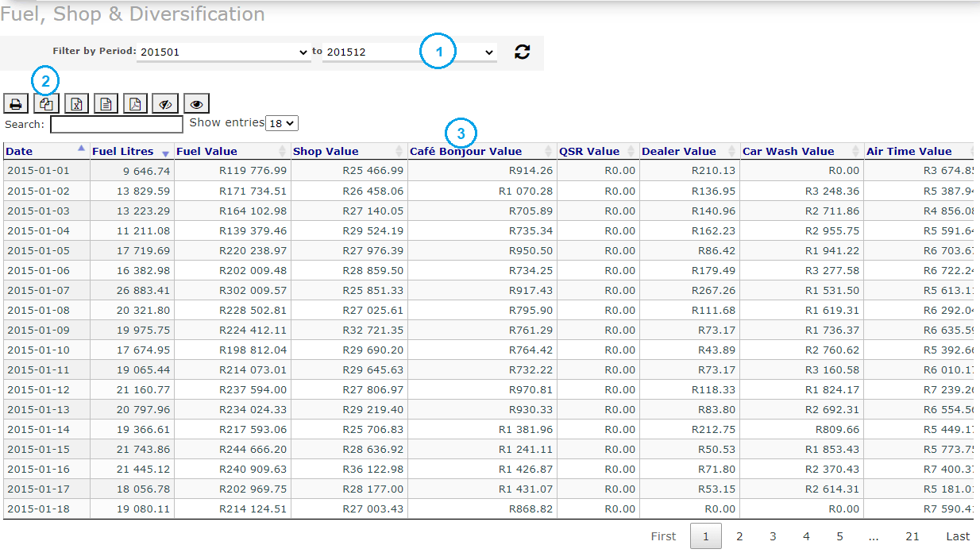Click the refresh icon beside period filter
980x553 pixels.
(522, 52)
